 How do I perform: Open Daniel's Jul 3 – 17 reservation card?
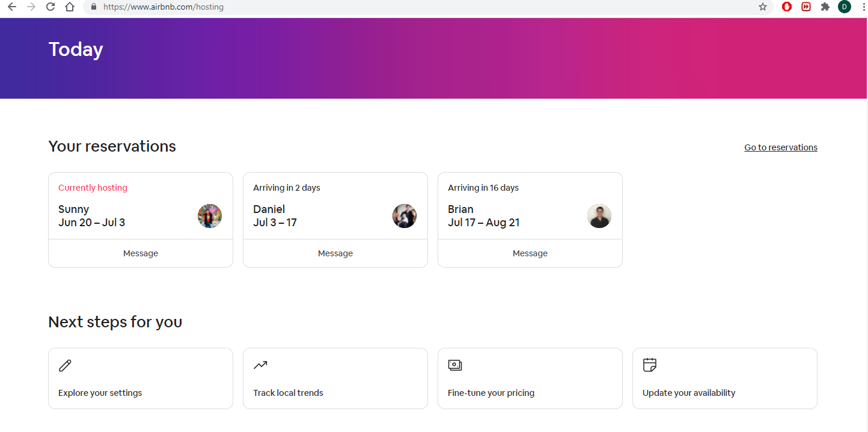point(313,211)
